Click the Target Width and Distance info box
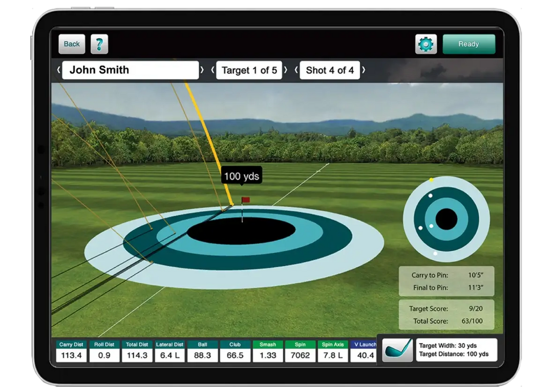The width and height of the screenshot is (553, 392). 456,350
